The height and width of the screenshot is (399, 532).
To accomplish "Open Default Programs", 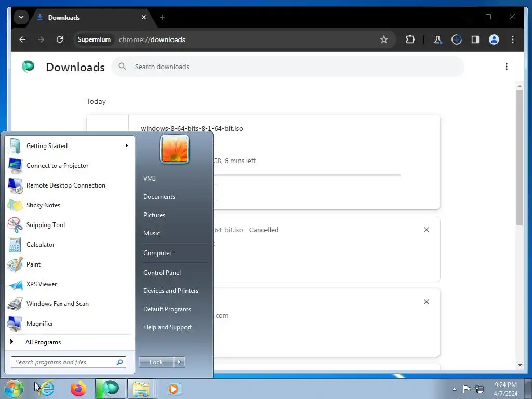I will tap(167, 309).
